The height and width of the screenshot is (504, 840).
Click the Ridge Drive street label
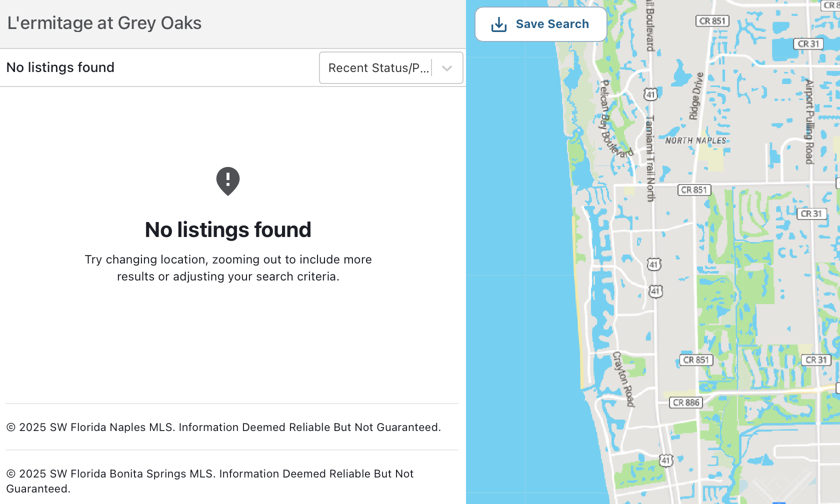click(696, 96)
